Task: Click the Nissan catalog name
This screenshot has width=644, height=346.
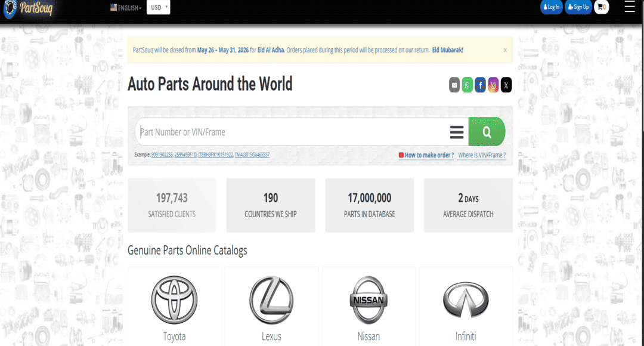Action: (x=369, y=336)
